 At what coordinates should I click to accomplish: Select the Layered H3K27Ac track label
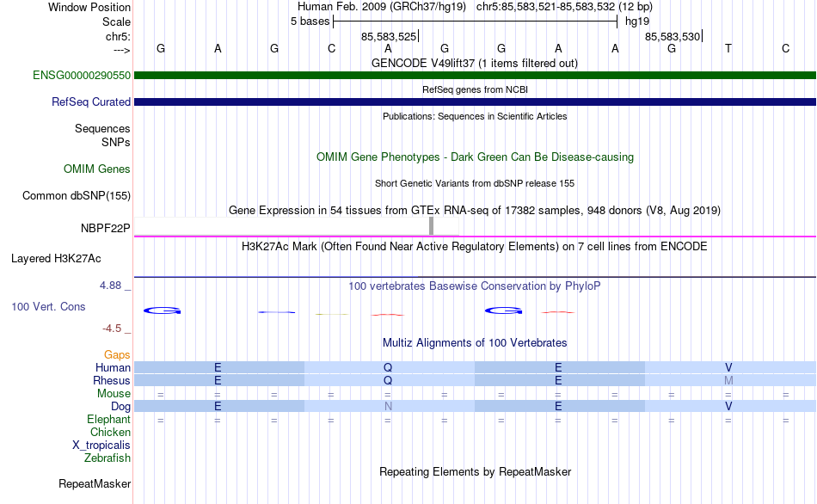coord(56,259)
